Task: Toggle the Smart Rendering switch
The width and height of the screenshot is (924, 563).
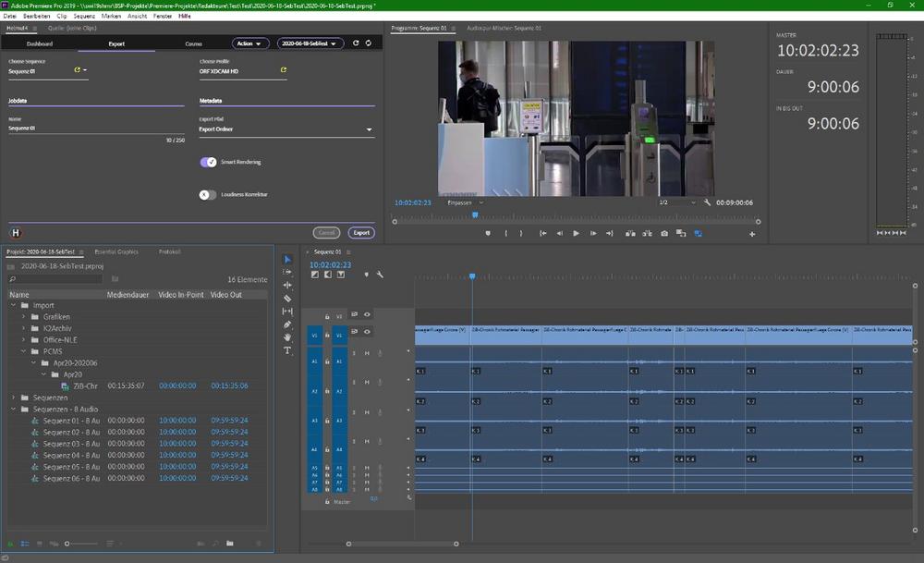Action: pyautogui.click(x=208, y=162)
